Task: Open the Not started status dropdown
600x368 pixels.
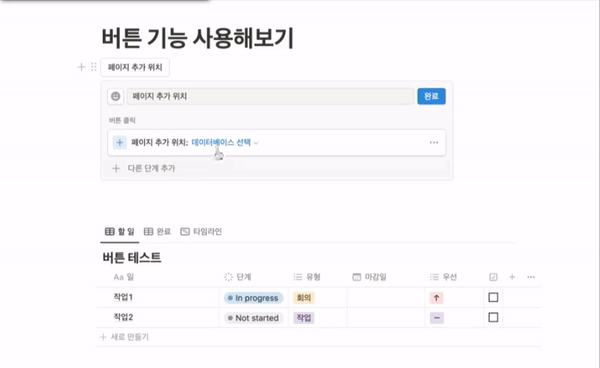Action: point(253,318)
